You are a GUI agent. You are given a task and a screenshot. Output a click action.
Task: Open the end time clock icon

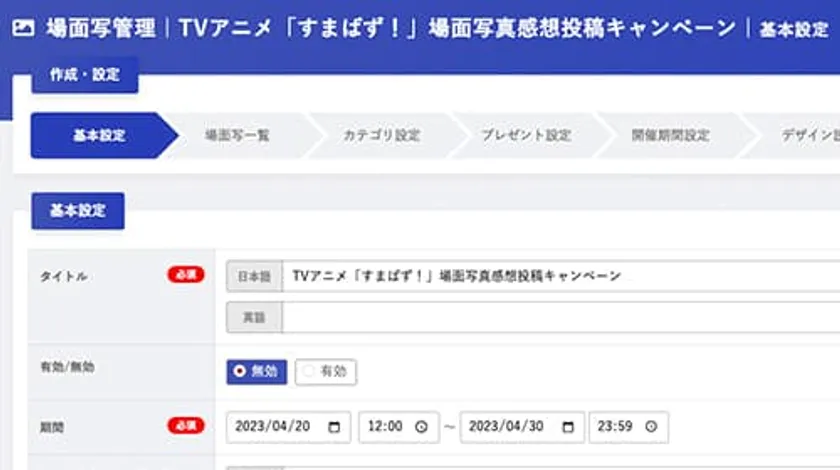[651, 427]
